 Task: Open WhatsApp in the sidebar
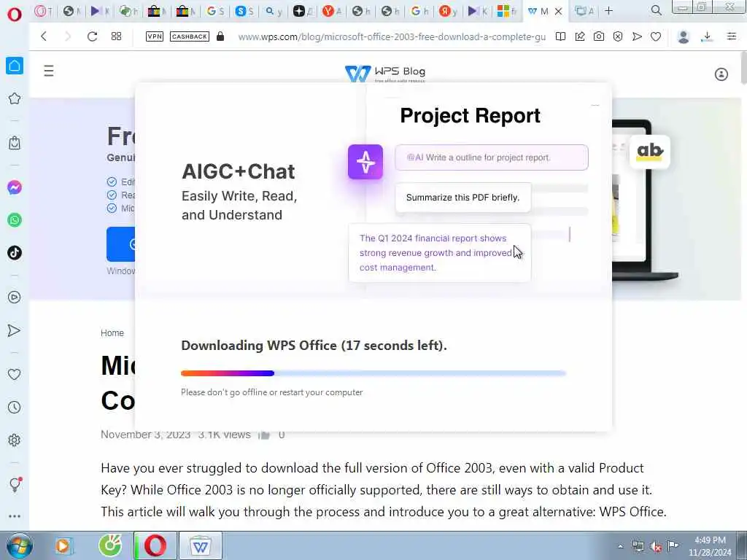coord(15,220)
